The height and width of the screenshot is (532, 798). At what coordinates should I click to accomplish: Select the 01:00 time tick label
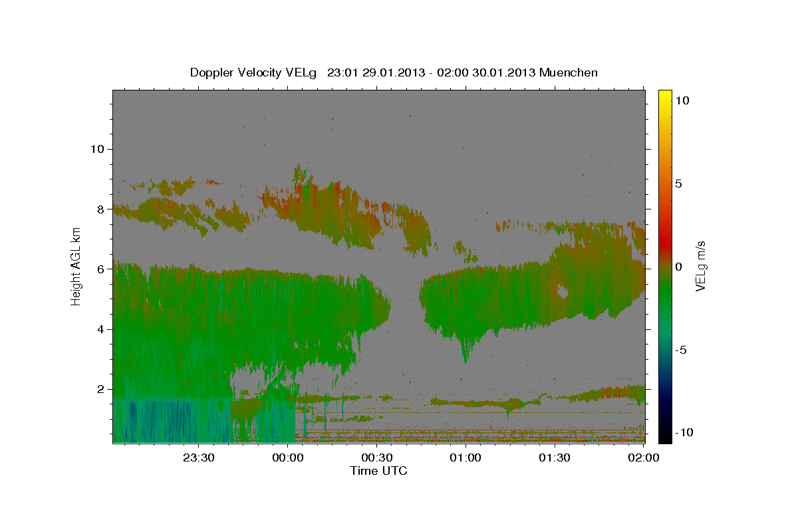coord(465,458)
